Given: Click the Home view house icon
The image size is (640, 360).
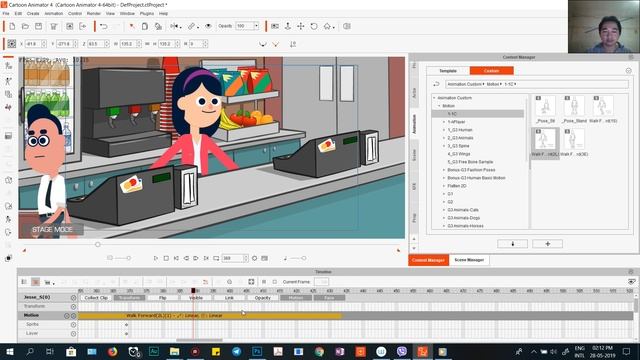Looking at the screenshot, I should click(327, 26).
